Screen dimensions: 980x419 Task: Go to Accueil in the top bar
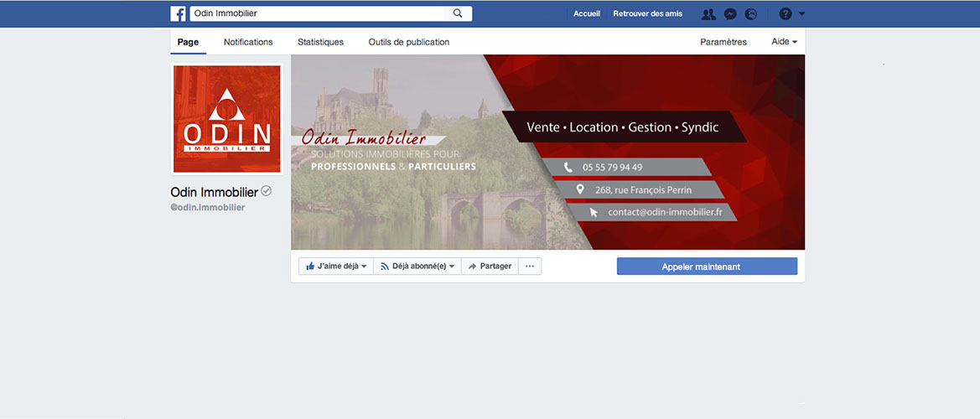click(x=587, y=13)
